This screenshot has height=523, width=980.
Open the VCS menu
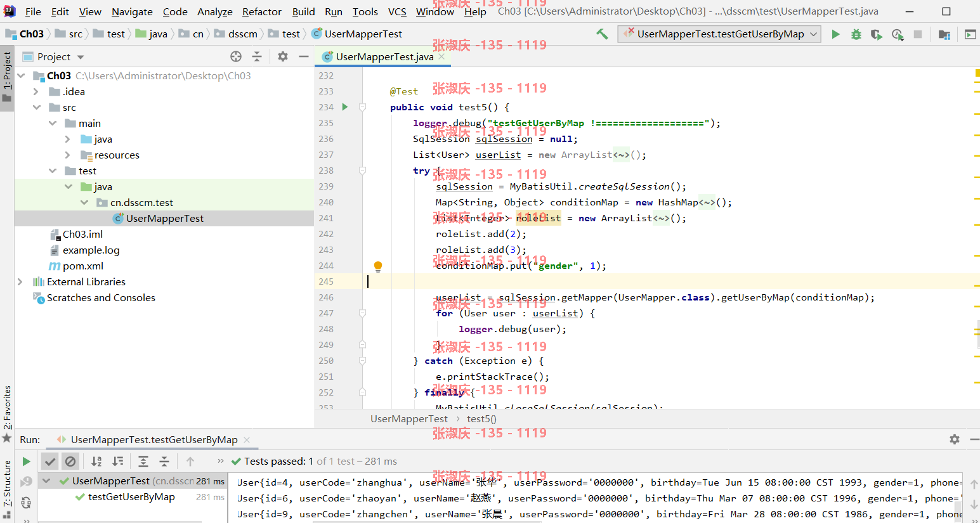(x=397, y=11)
